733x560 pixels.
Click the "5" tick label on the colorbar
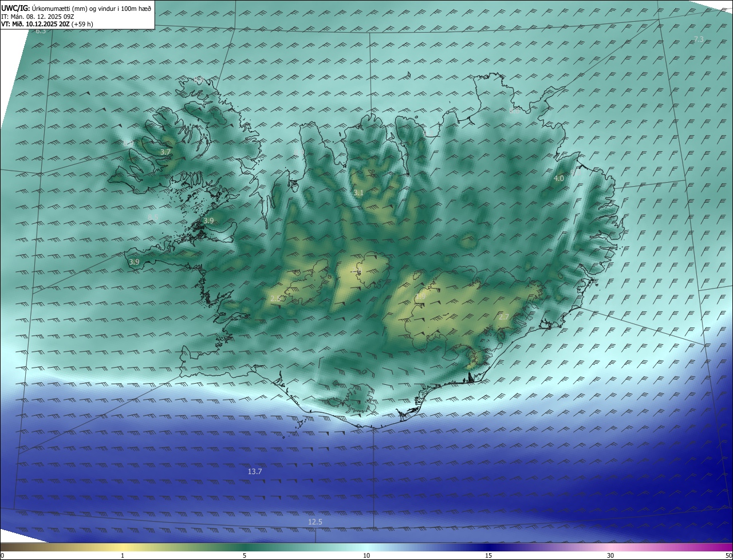click(x=245, y=555)
